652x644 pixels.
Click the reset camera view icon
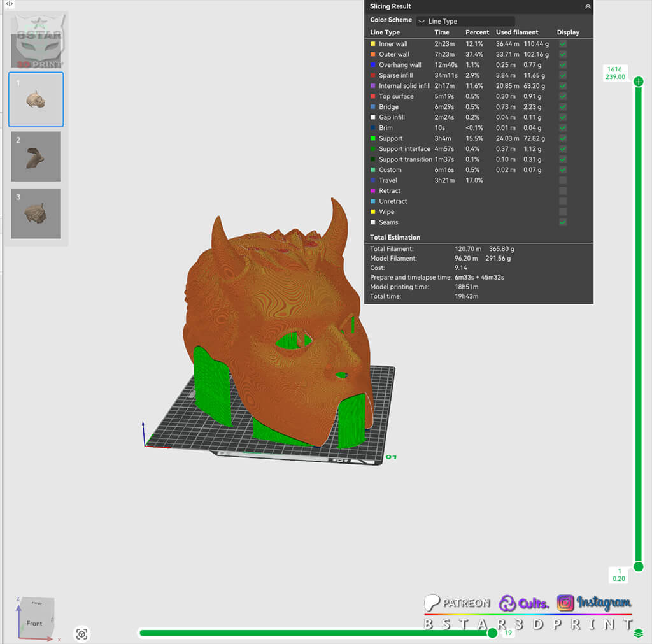pos(82,634)
